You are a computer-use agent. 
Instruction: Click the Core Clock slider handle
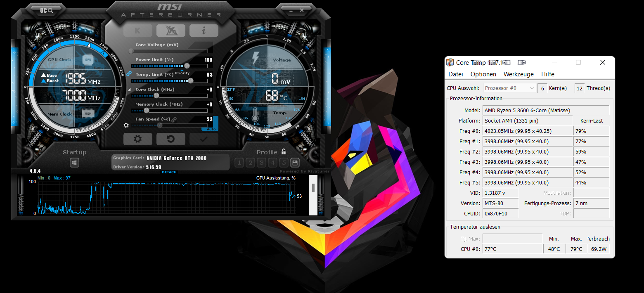pyautogui.click(x=156, y=95)
